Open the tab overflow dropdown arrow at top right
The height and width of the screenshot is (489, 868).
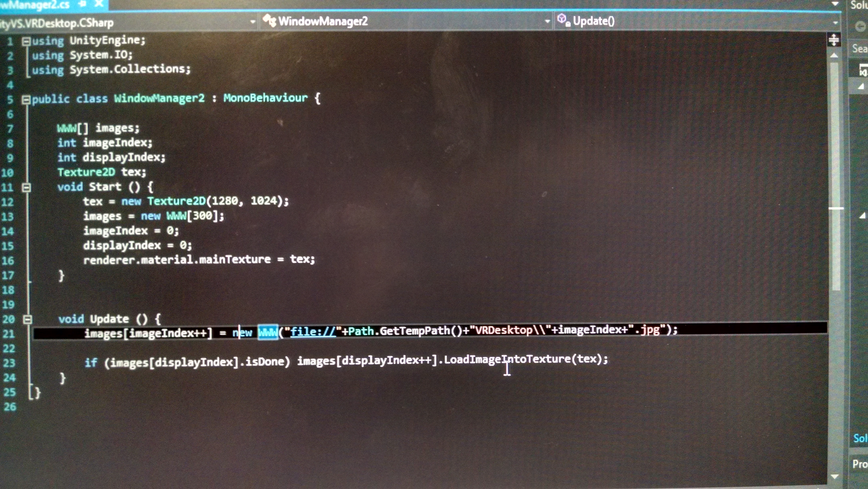coord(835,4)
